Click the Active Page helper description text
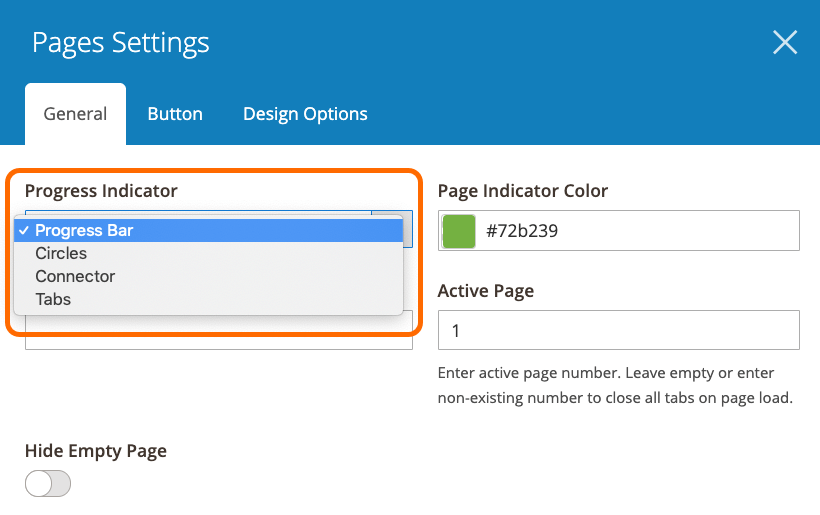 point(615,386)
